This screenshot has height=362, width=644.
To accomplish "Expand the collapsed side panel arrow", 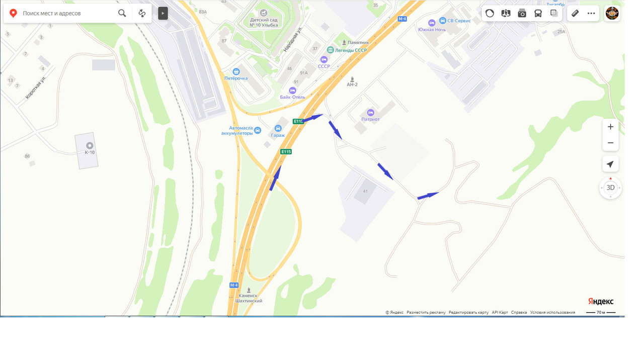I will pos(163,13).
